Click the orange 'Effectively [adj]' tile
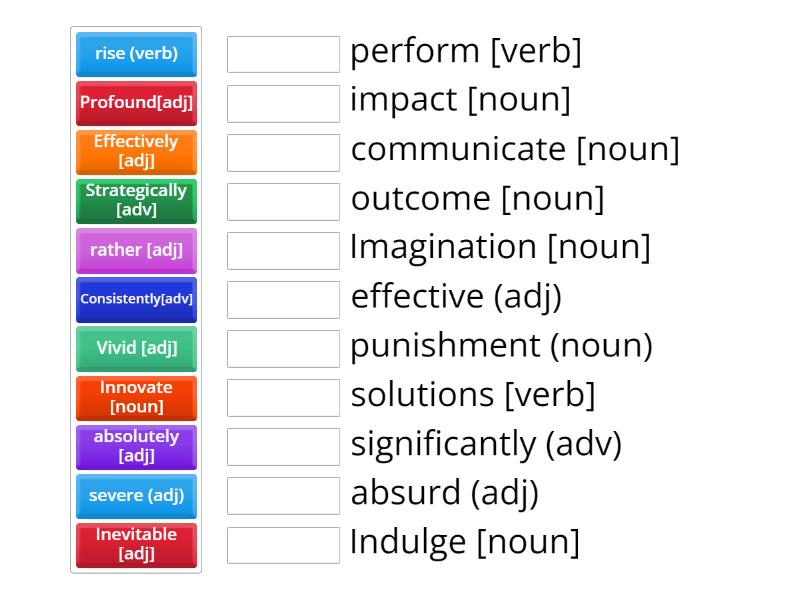This screenshot has height=600, width=800. pyautogui.click(x=136, y=152)
